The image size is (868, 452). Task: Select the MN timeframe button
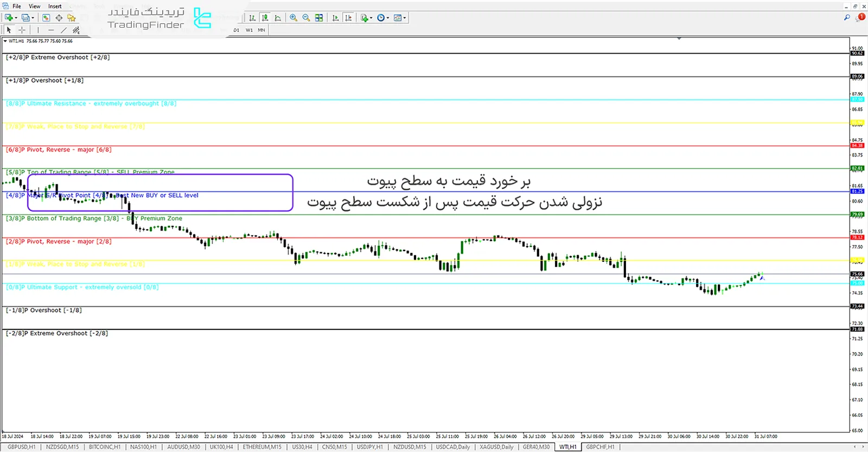(261, 30)
